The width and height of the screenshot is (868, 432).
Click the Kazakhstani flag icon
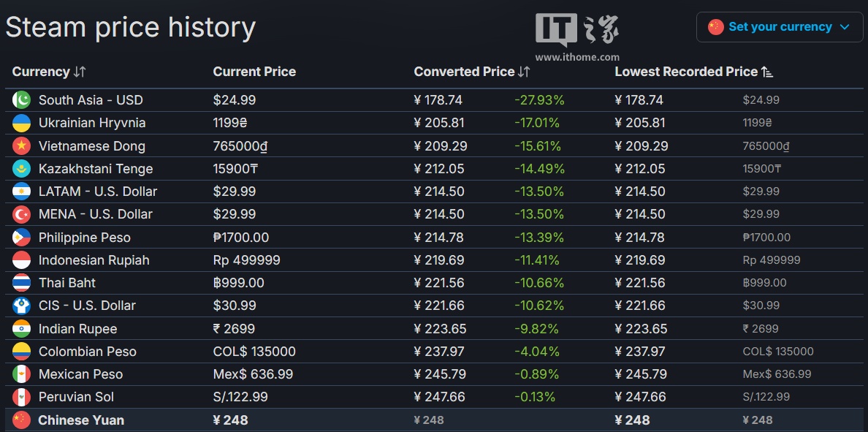pos(21,169)
